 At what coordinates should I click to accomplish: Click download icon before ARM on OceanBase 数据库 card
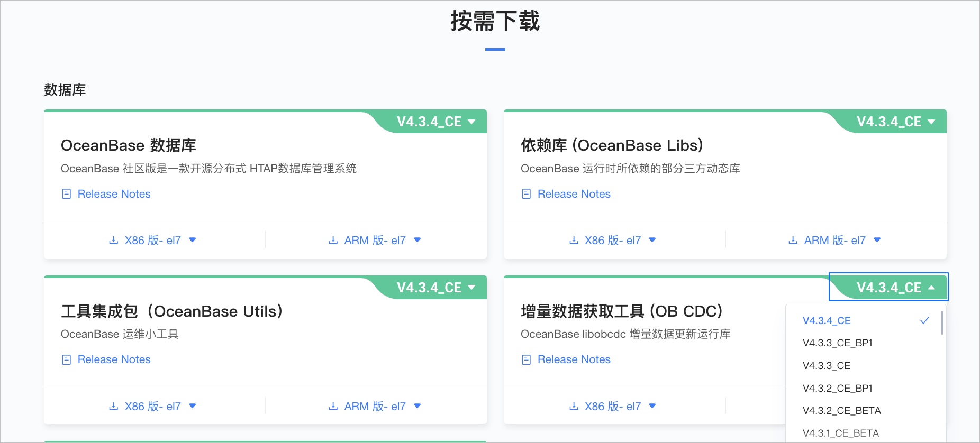coord(333,241)
